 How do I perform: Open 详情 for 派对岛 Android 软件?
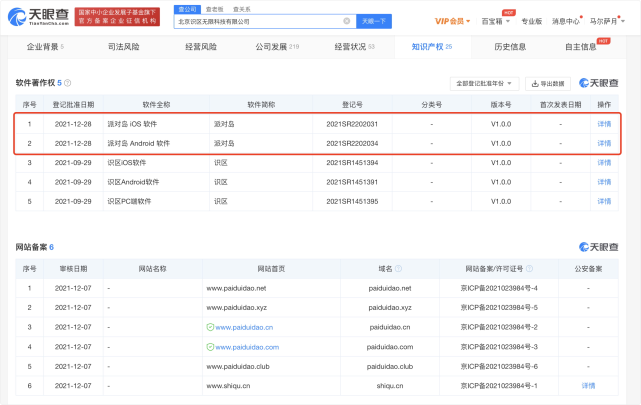point(604,143)
